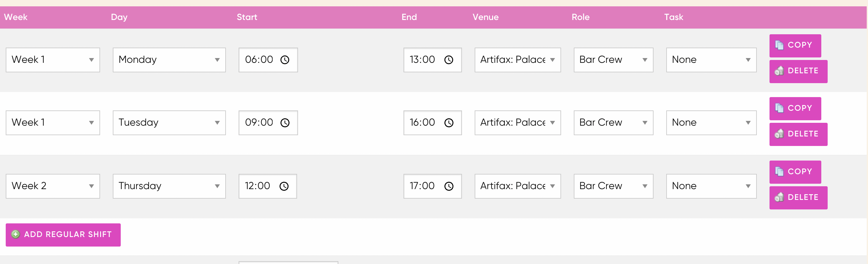Click the green plus icon on Add Regular Shift
The height and width of the screenshot is (264, 868).
(x=16, y=234)
